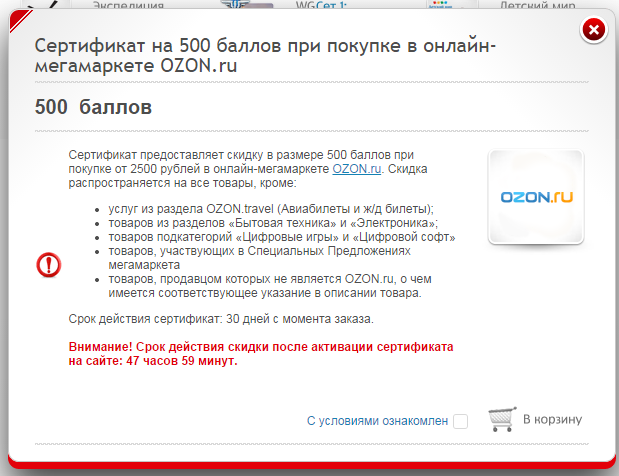The height and width of the screenshot is (476, 619).
Task: Click the "С условиями ознакомлен" label text
Action: (x=377, y=421)
